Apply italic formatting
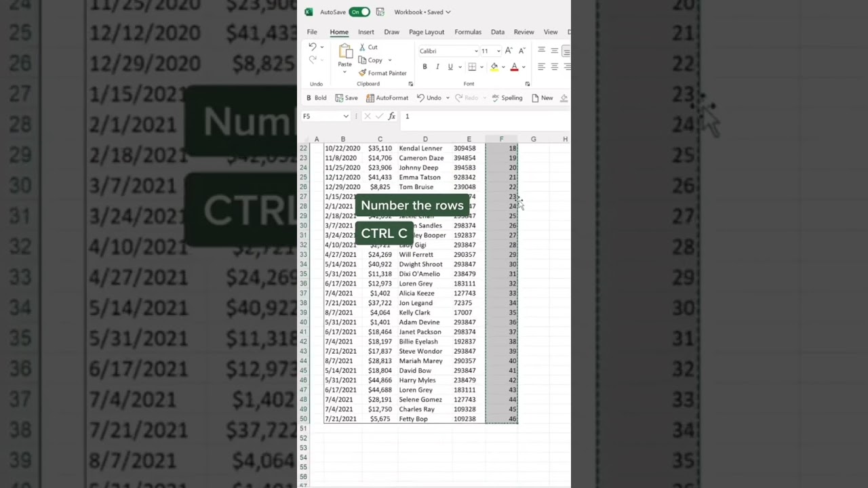The height and width of the screenshot is (488, 868). pyautogui.click(x=437, y=66)
